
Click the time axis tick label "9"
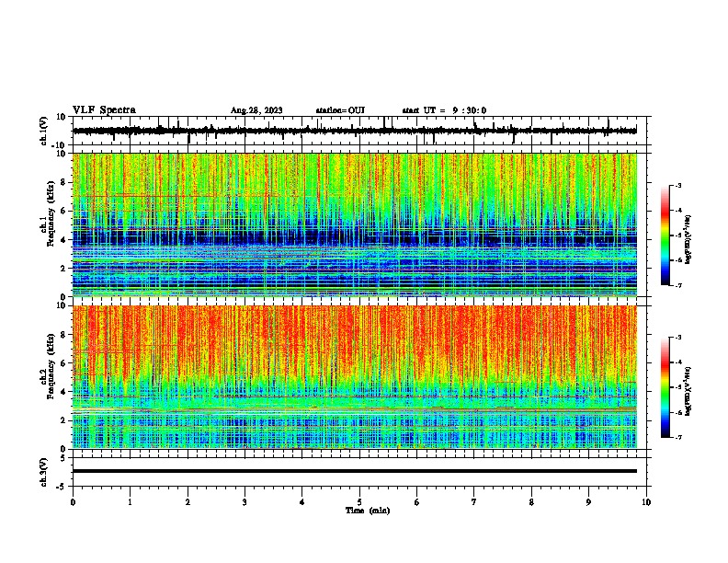(x=588, y=502)
